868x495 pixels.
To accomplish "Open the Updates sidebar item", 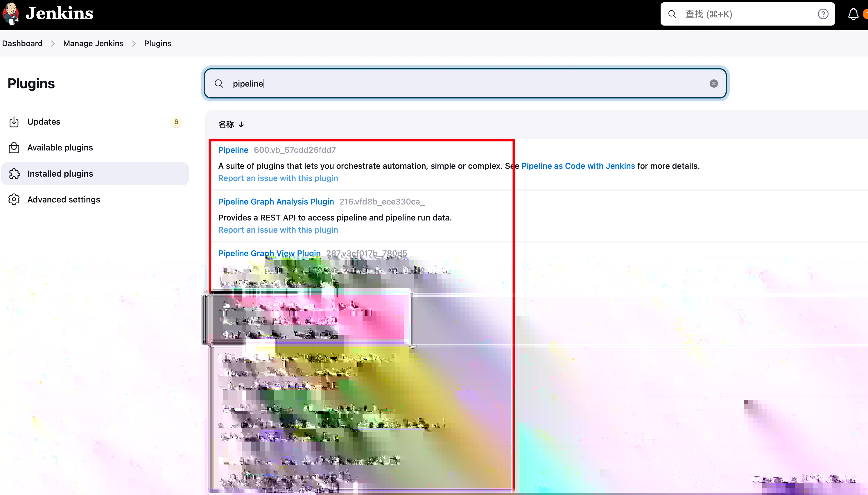I will coord(95,122).
